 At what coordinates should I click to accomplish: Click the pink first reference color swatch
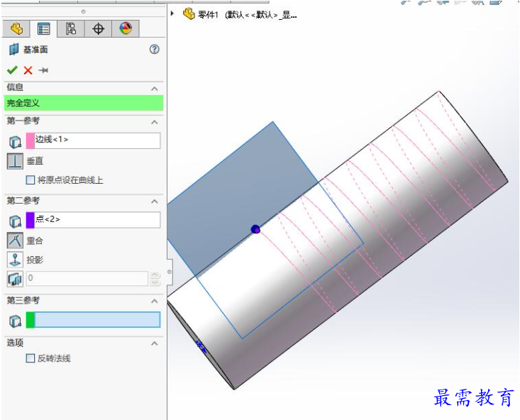[x=31, y=140]
